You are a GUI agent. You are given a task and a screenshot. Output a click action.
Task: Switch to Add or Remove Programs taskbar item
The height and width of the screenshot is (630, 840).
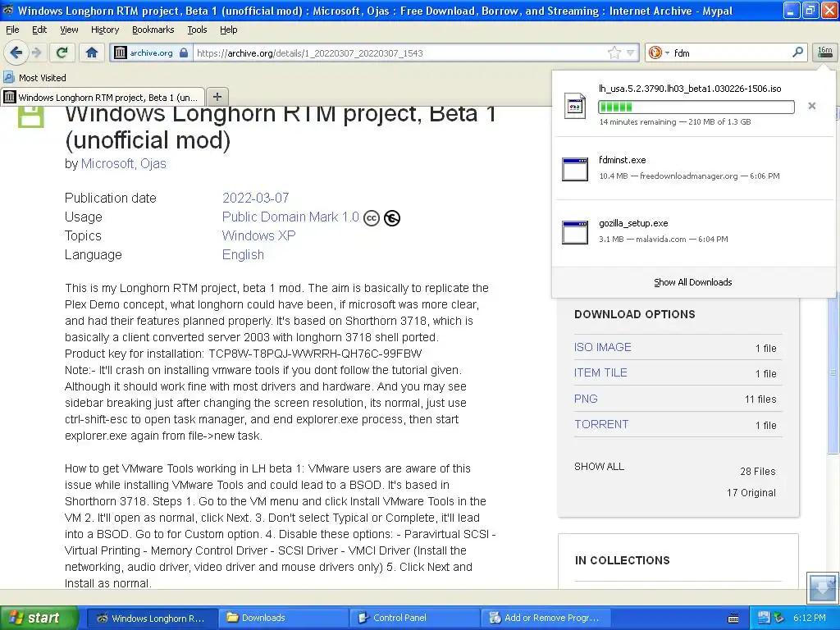tap(546, 618)
